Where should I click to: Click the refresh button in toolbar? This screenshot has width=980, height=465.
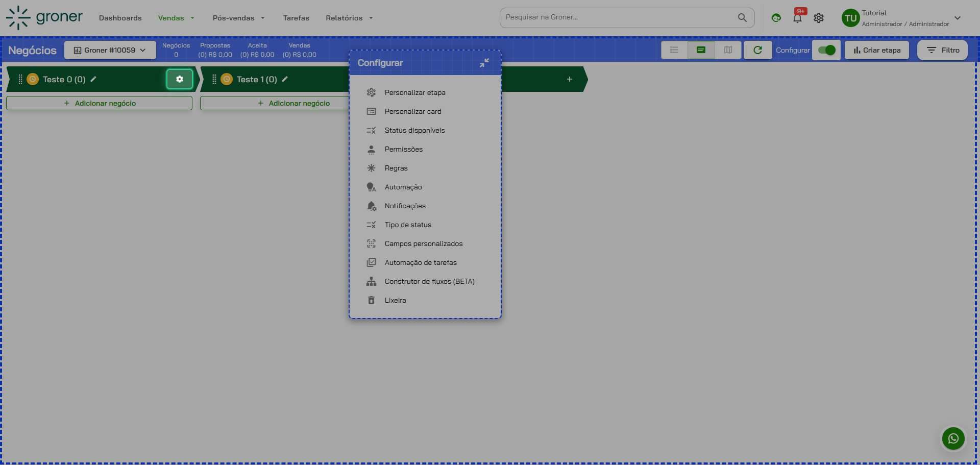[x=757, y=50]
